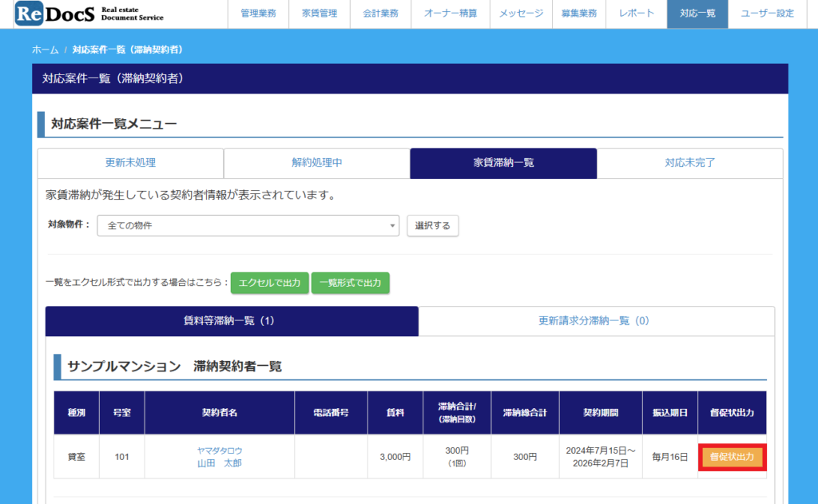
Task: Click the 一覧形式で出力 button
Action: pos(351,283)
